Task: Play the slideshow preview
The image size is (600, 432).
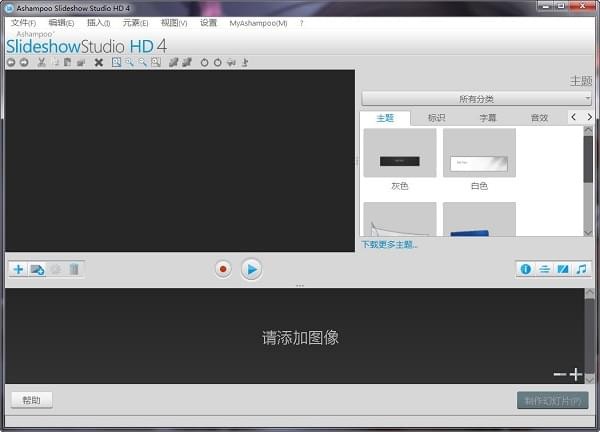Action: click(x=251, y=269)
